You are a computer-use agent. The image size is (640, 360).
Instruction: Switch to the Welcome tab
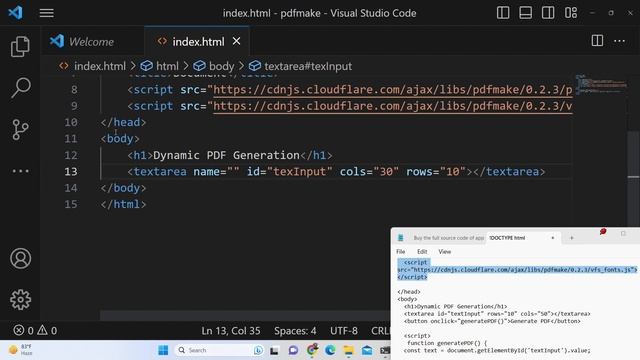coord(92,42)
